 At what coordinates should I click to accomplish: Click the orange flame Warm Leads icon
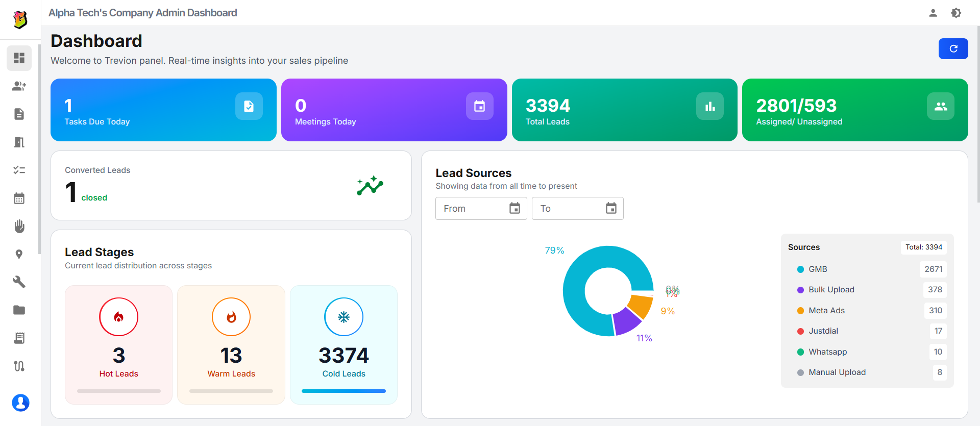231,317
